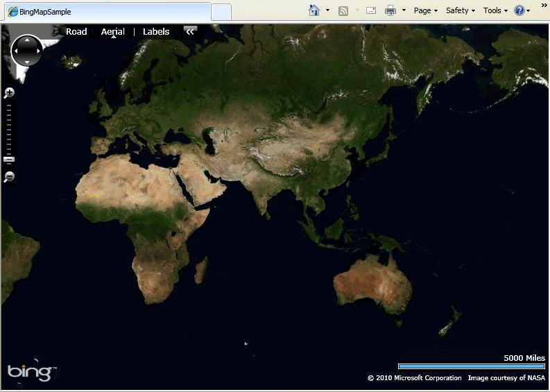The width and height of the screenshot is (550, 392).
Task: Open the Safety menu
Action: tap(461, 10)
